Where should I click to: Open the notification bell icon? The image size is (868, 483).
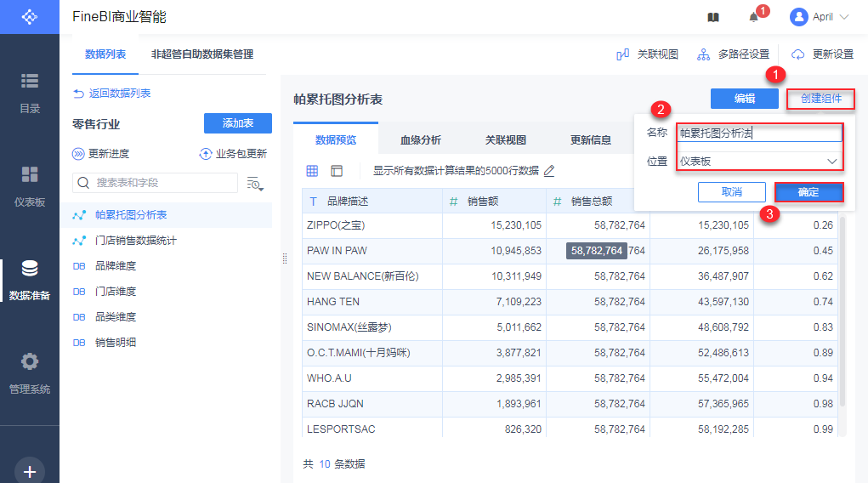click(x=753, y=17)
